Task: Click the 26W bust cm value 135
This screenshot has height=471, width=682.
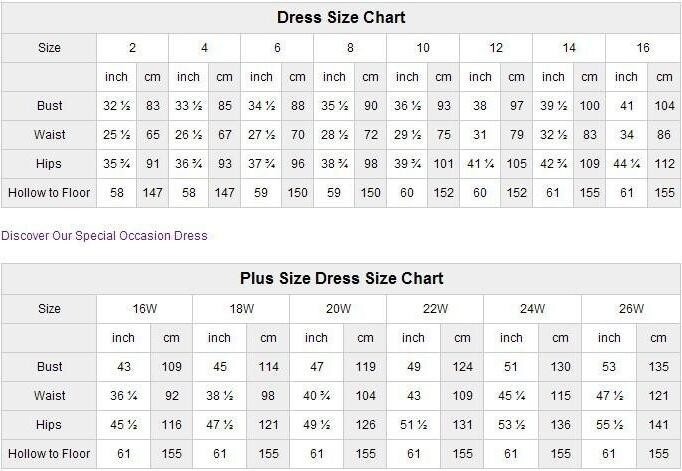Action: (x=657, y=367)
